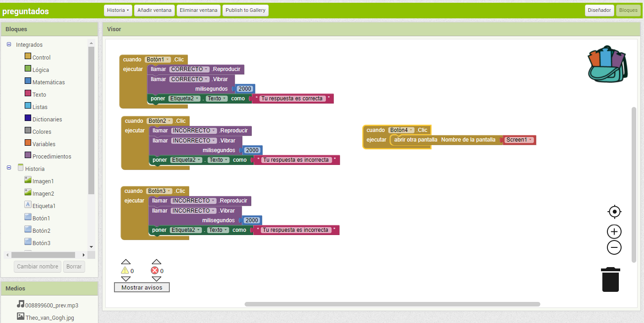
Task: Click the viewer vertical scrollbar
Action: point(634,185)
